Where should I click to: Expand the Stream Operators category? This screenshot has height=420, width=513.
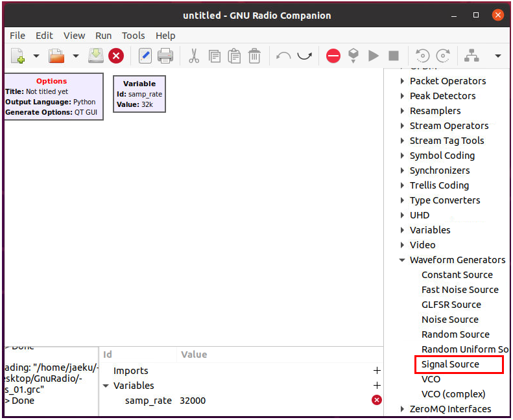pyautogui.click(x=402, y=126)
